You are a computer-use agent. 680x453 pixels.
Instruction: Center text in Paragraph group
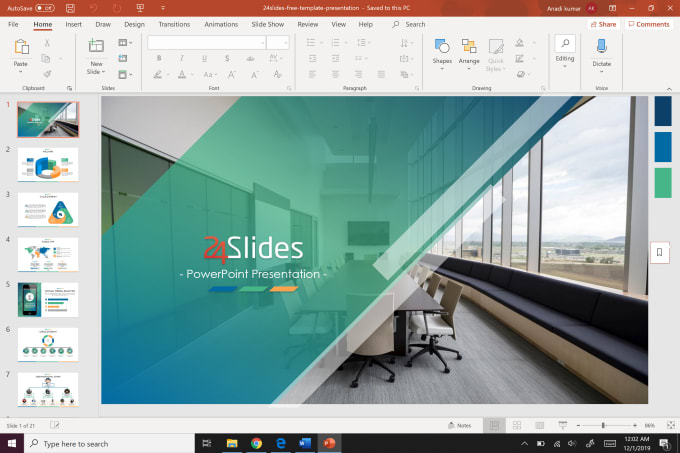pyautogui.click(x=335, y=75)
